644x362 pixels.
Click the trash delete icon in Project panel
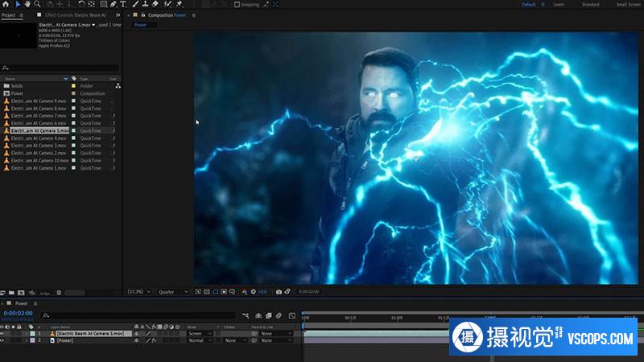[x=59, y=293]
